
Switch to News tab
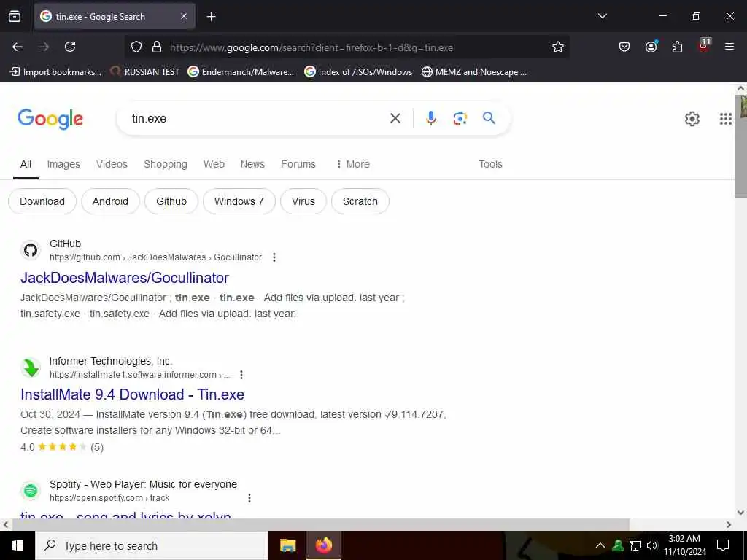(252, 164)
